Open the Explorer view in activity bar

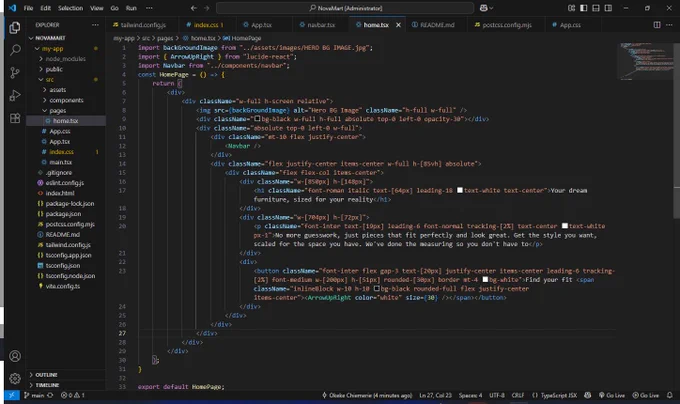click(15, 28)
